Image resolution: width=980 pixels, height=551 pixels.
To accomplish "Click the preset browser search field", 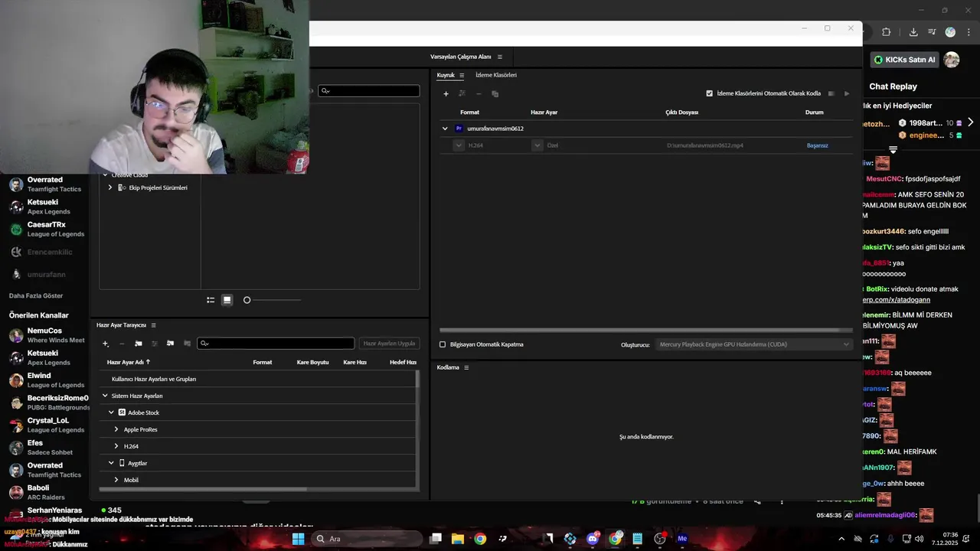I will 276,344.
